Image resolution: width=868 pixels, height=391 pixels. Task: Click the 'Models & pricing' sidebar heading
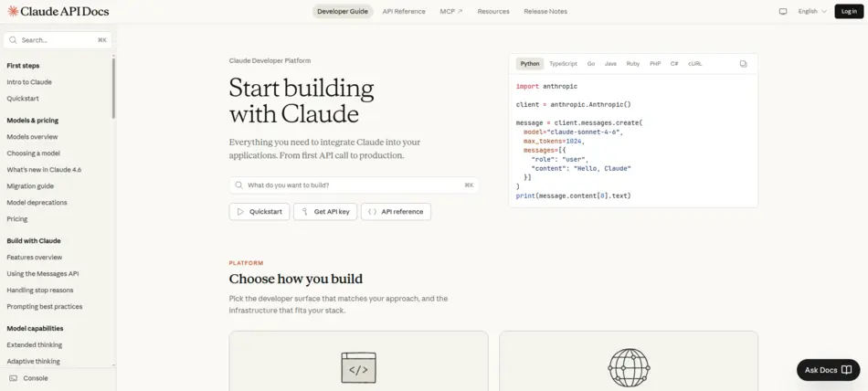(33, 121)
